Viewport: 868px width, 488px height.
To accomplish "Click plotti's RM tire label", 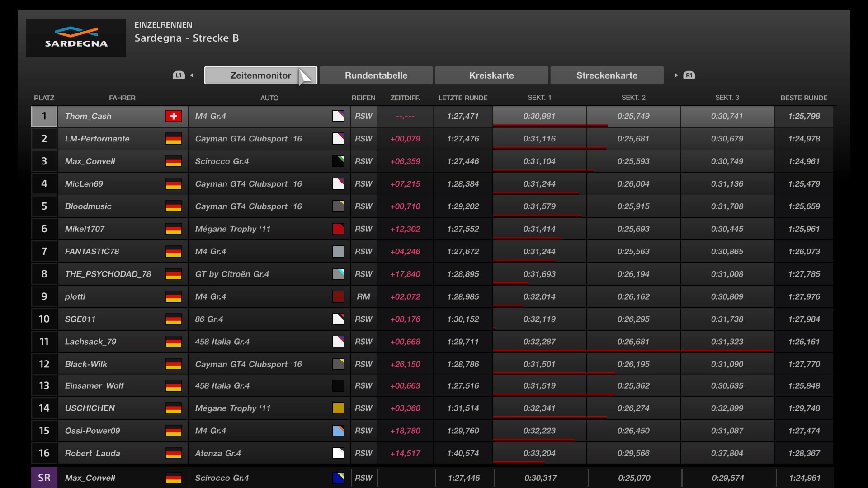I will click(363, 297).
